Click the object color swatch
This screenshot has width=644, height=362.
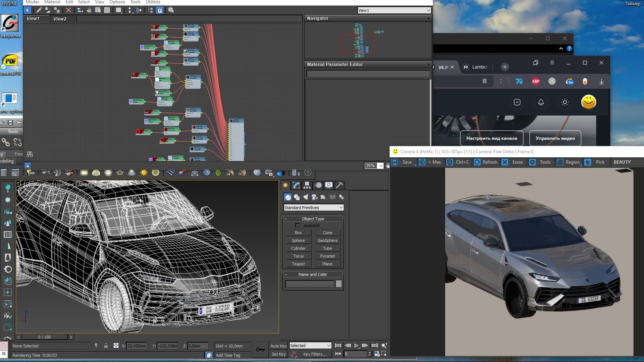(x=339, y=284)
